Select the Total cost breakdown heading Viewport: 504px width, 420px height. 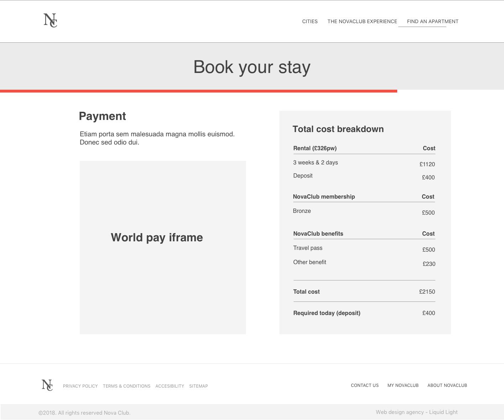tap(338, 129)
